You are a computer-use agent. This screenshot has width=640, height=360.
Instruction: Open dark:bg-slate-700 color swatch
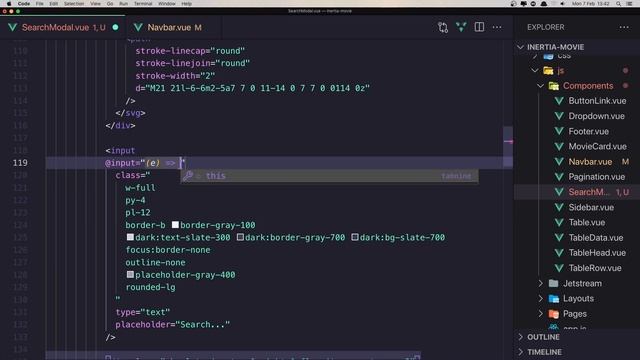tap(355, 237)
